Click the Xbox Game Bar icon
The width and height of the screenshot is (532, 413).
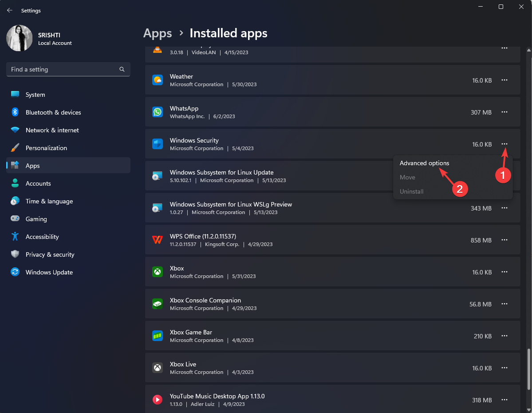(158, 336)
